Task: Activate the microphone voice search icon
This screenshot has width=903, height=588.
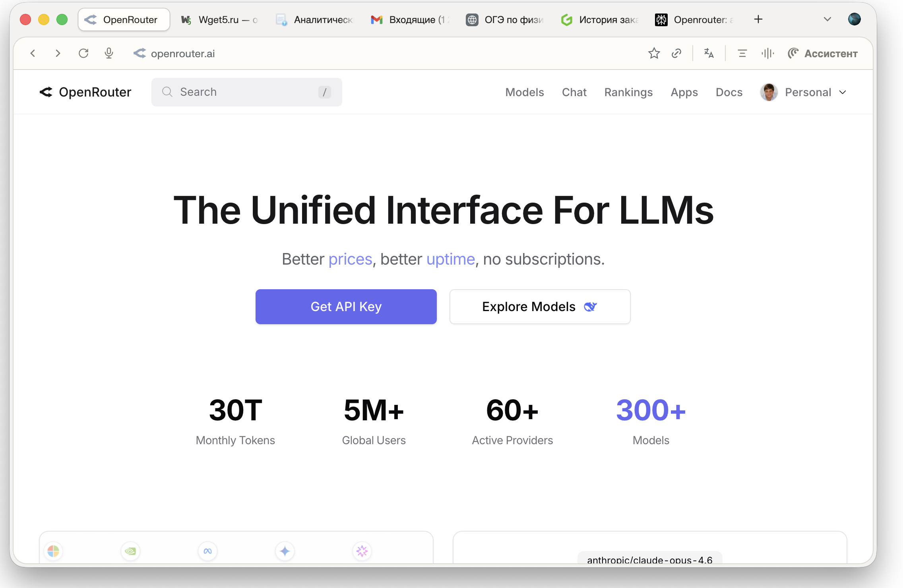Action: tap(109, 53)
